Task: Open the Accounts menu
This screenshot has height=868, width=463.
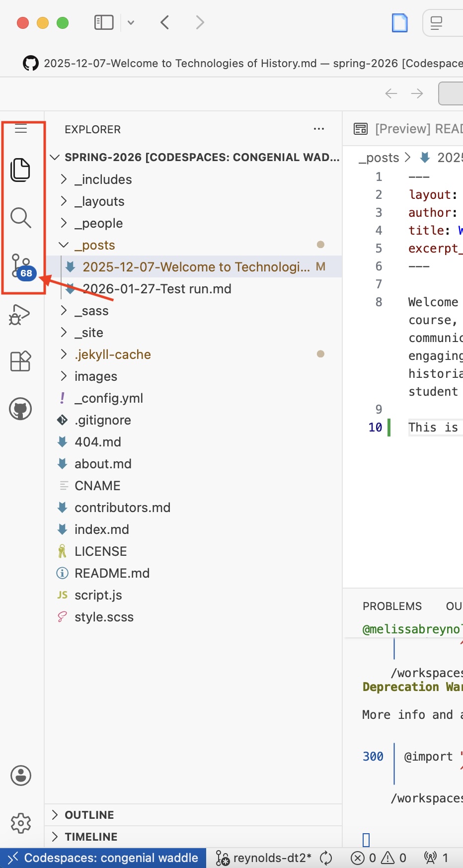Action: (x=21, y=776)
